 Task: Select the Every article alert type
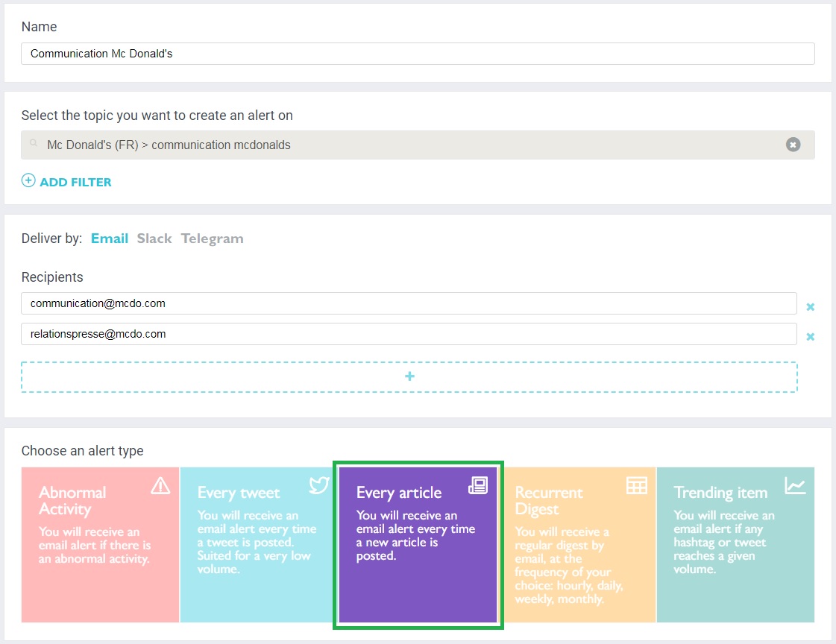tap(418, 544)
